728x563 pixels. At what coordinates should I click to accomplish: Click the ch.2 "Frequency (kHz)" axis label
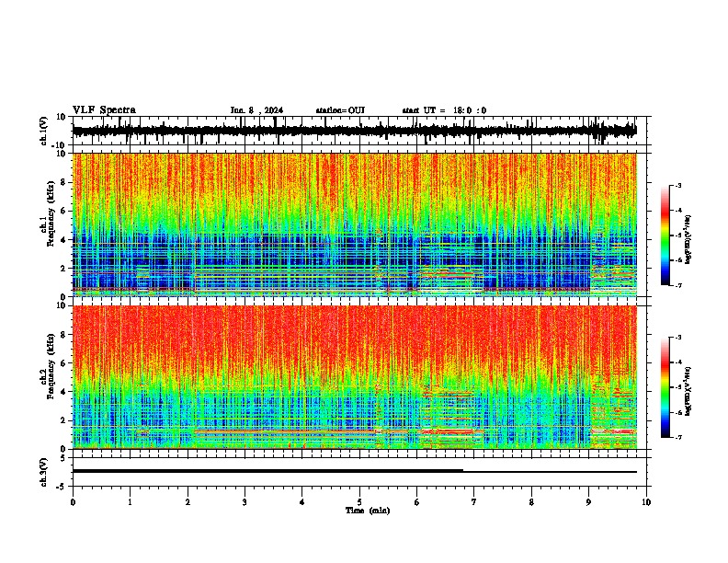[51, 366]
